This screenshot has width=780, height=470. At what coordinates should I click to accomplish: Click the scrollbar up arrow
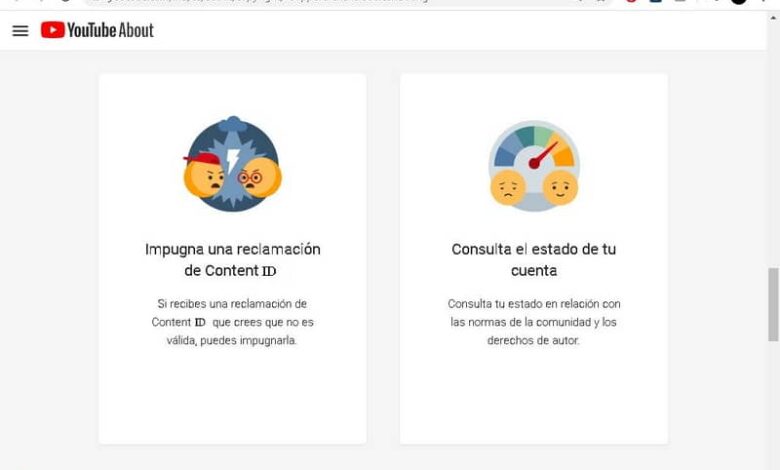774,18
